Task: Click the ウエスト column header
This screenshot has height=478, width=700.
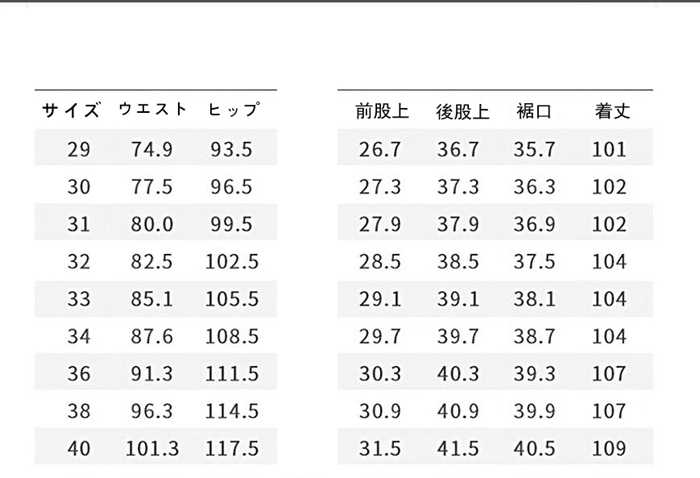Action: (152, 110)
